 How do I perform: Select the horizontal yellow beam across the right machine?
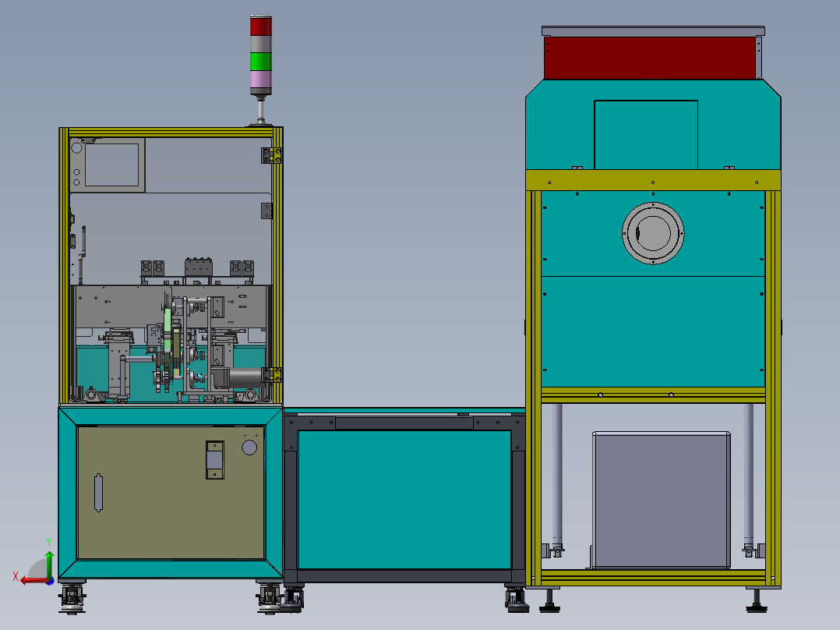(x=653, y=180)
